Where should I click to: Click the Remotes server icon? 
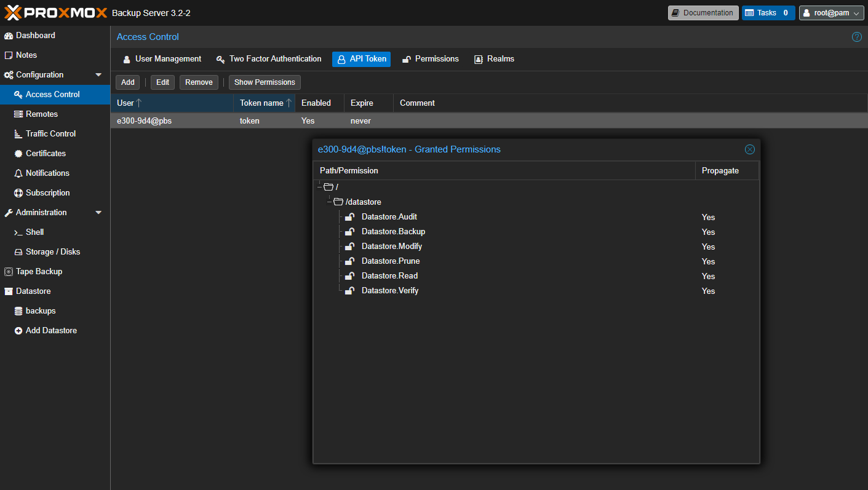click(18, 114)
